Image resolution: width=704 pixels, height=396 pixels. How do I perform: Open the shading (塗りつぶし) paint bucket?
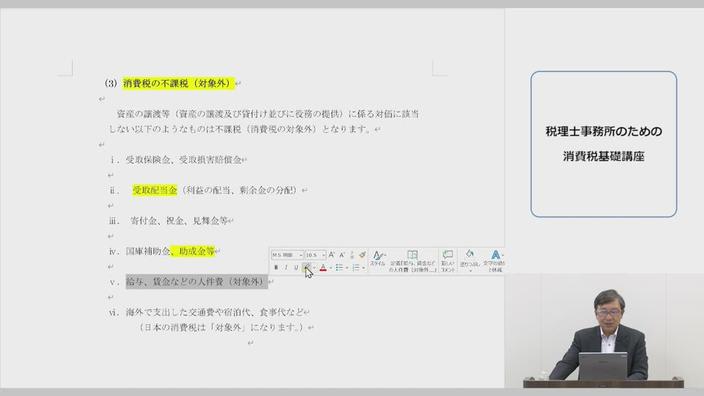point(470,260)
